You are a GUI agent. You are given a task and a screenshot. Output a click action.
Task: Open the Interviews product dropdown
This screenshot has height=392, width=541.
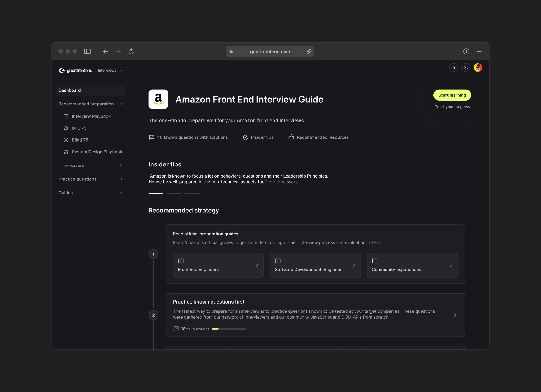(x=110, y=71)
